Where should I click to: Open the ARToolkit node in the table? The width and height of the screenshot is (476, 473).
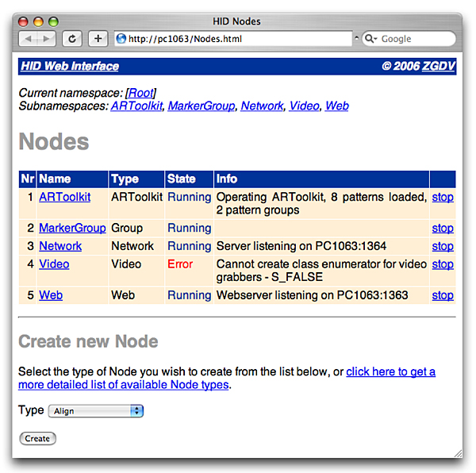(65, 198)
